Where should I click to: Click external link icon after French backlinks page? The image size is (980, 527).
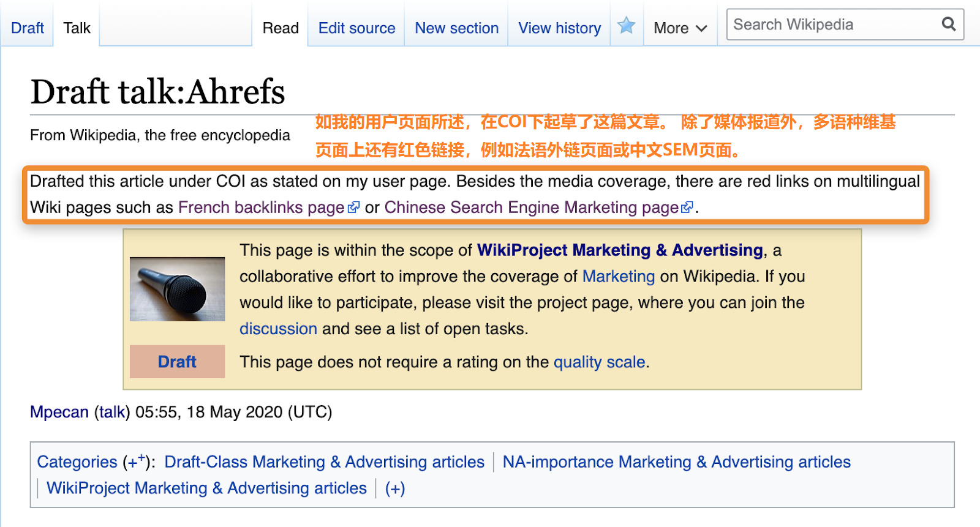(353, 208)
